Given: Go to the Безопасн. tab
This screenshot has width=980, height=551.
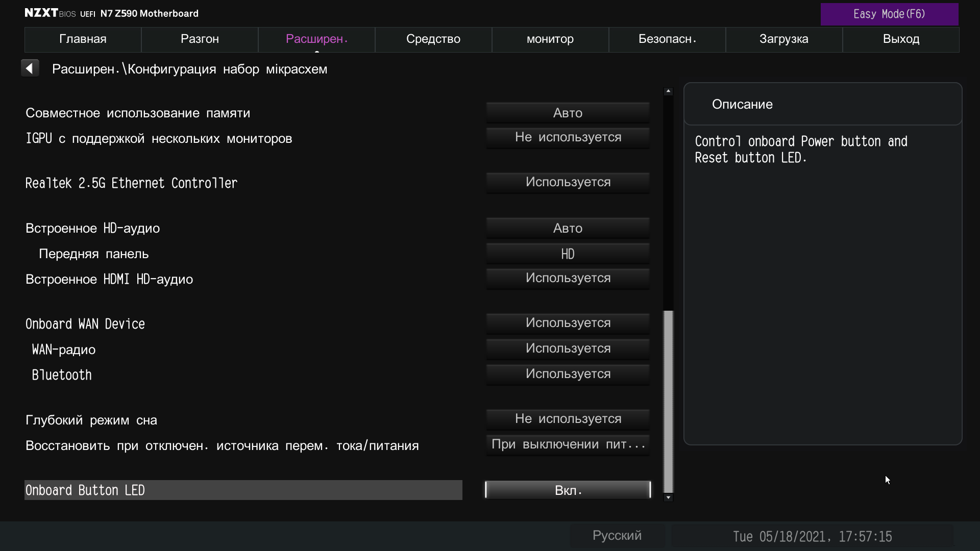Looking at the screenshot, I should (667, 39).
